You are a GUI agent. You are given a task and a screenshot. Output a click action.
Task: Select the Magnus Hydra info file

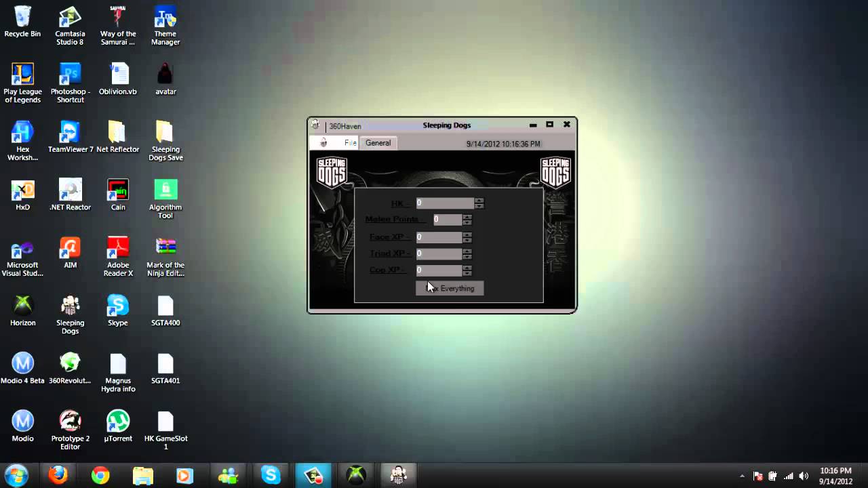pyautogui.click(x=118, y=372)
